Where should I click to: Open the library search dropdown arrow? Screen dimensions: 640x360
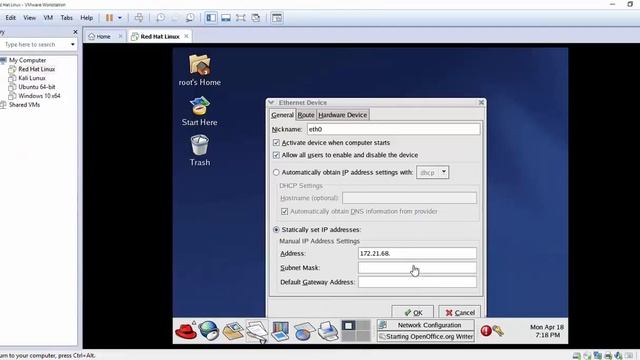73,44
